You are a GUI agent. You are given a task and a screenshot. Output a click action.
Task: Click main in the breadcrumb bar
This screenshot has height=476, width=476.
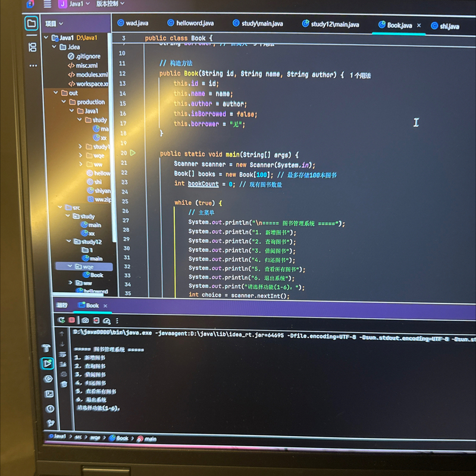click(x=147, y=439)
